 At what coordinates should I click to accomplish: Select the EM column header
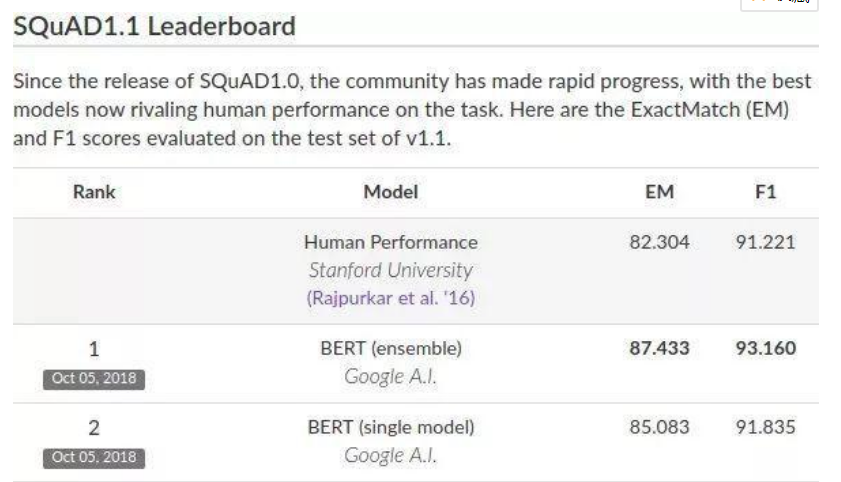659,192
